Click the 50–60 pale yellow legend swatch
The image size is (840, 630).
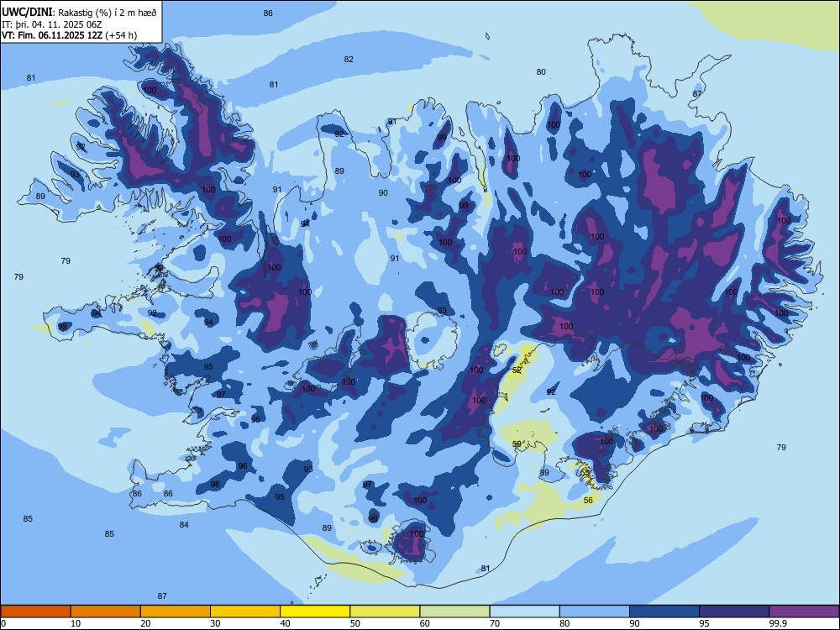click(386, 612)
